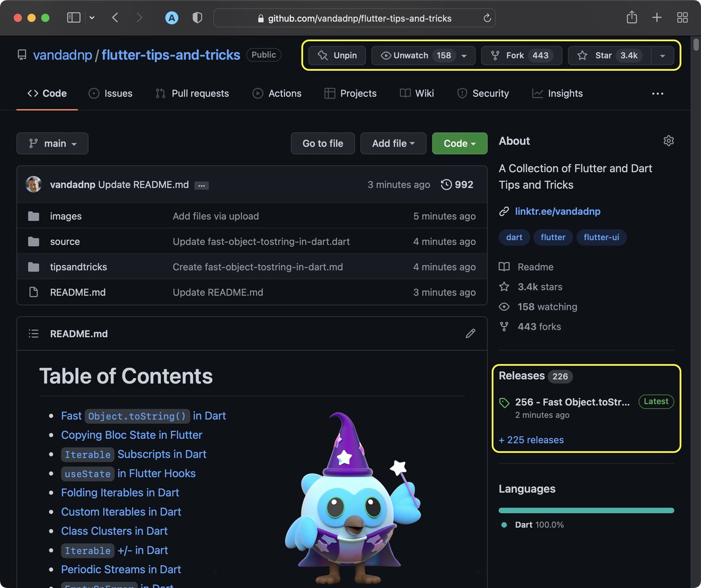Open 'Copying Bloc State in Flutter' link
The height and width of the screenshot is (588, 701).
pyautogui.click(x=131, y=435)
